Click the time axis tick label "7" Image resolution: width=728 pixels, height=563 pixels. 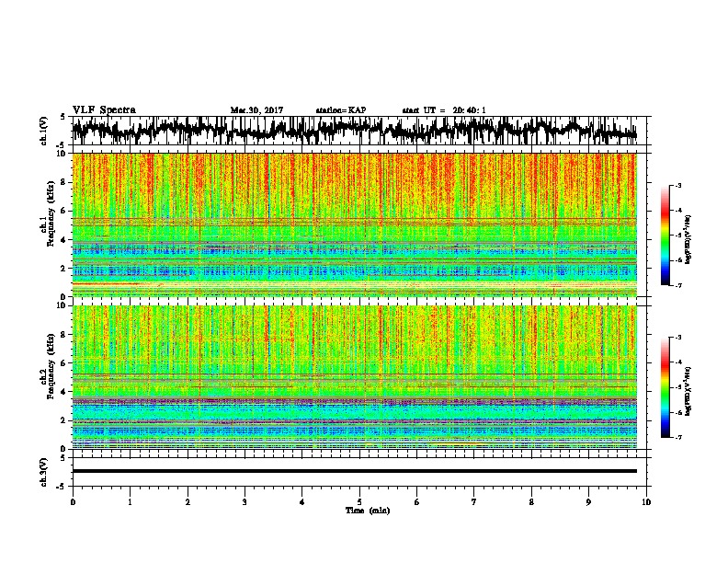point(474,502)
